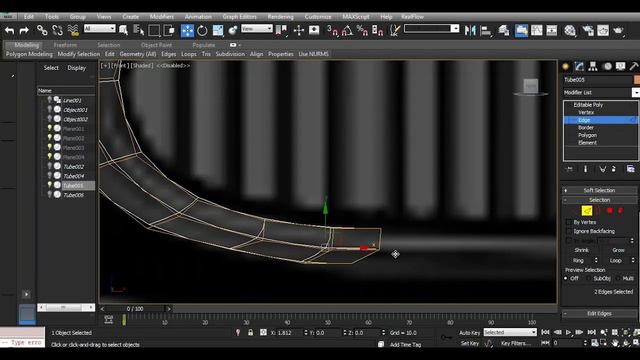Select Tube006 in the scene explorer
The width and height of the screenshot is (640, 360).
73,195
